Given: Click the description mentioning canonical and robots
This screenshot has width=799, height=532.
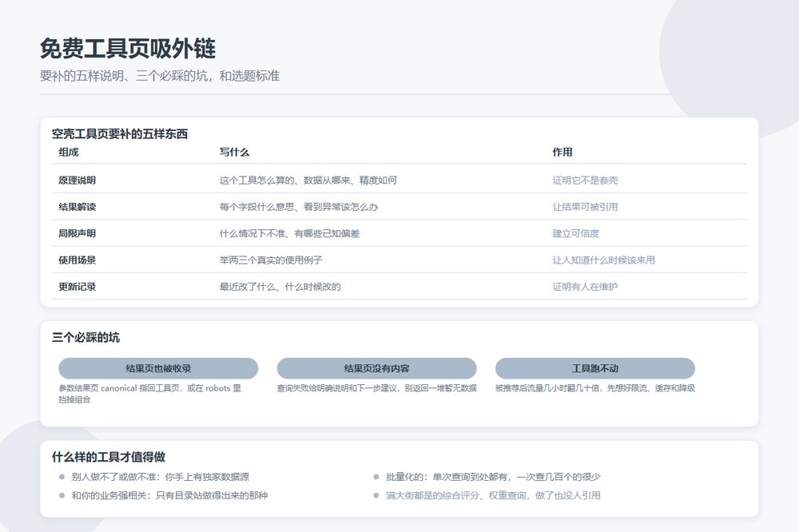Looking at the screenshot, I should pos(150,393).
